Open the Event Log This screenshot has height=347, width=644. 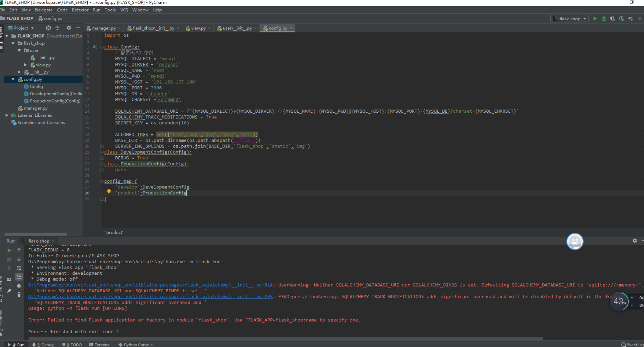point(632,345)
